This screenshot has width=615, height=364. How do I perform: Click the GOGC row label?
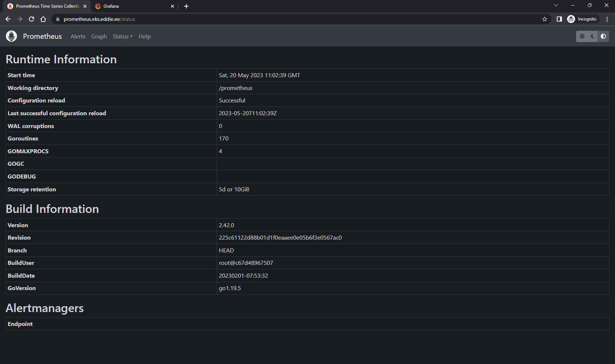pyautogui.click(x=16, y=164)
